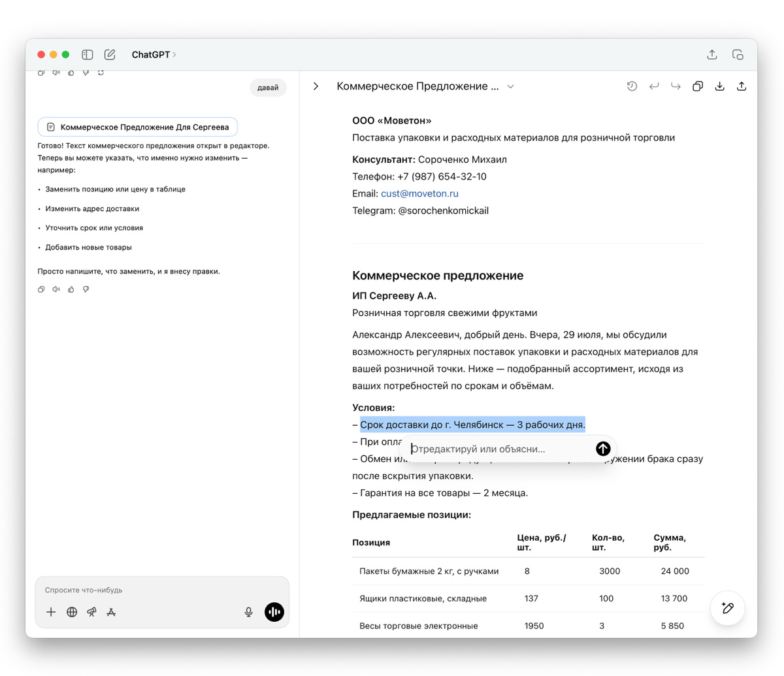Attach a file using the plus icon
Image resolution: width=784 pixels, height=676 pixels.
point(51,612)
